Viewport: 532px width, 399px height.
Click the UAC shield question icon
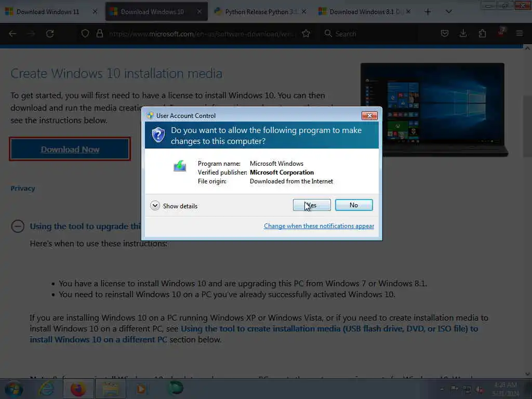[x=158, y=135]
